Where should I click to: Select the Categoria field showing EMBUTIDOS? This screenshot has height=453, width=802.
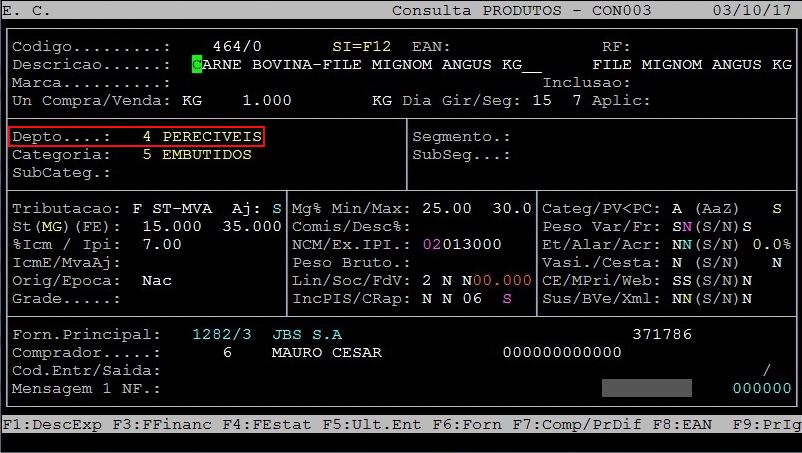197,155
